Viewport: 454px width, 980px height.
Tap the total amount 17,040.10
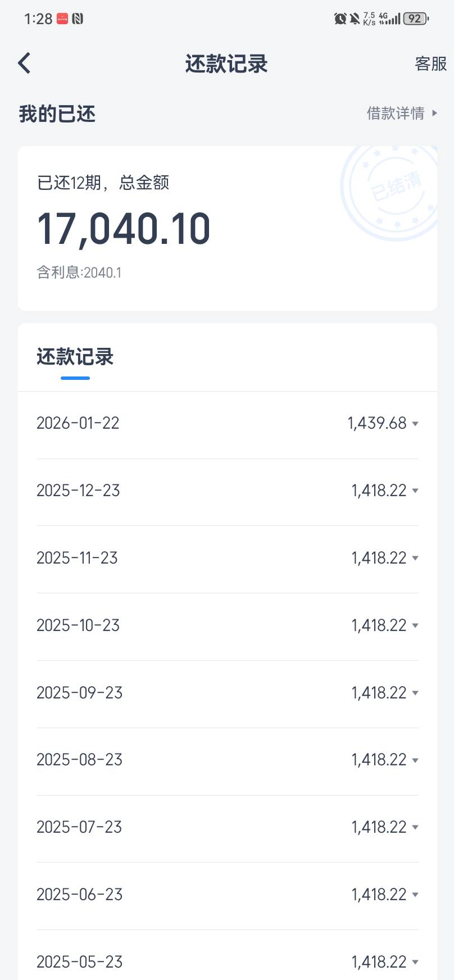124,229
